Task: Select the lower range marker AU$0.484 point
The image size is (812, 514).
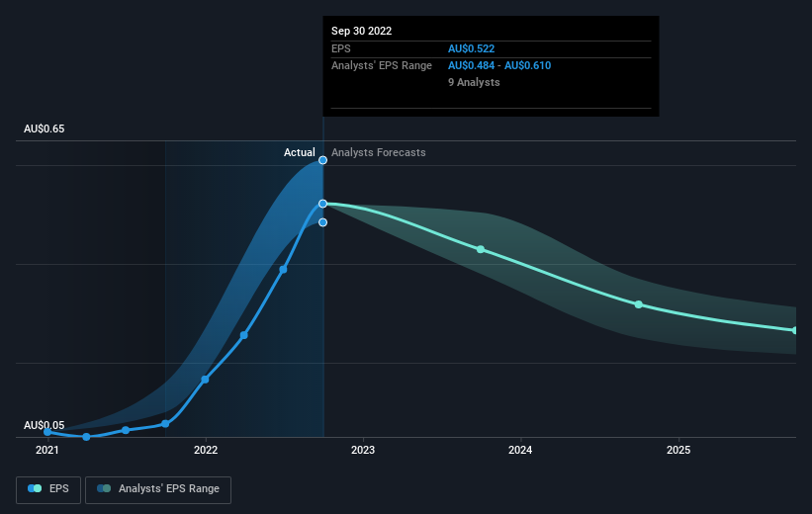Action: tap(322, 222)
